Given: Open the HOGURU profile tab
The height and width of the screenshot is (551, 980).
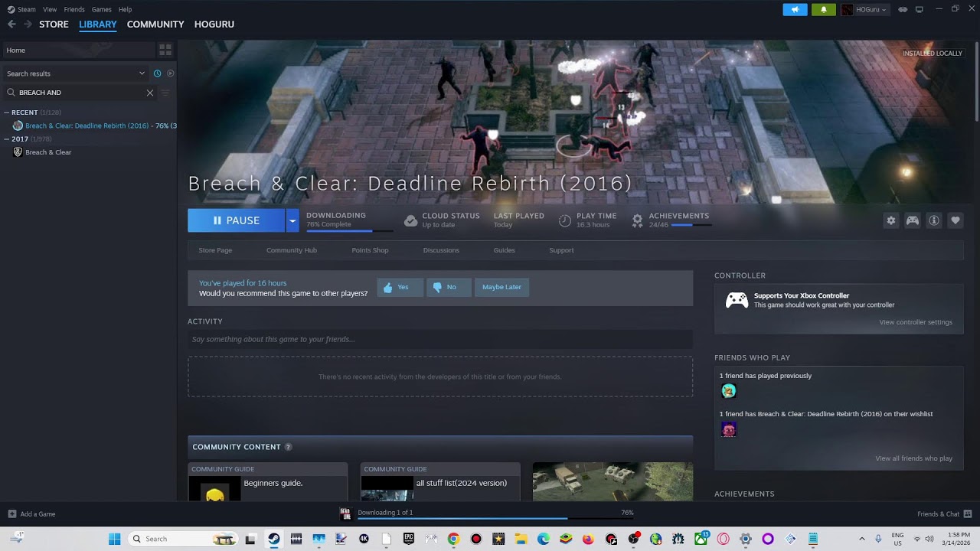Looking at the screenshot, I should (214, 24).
